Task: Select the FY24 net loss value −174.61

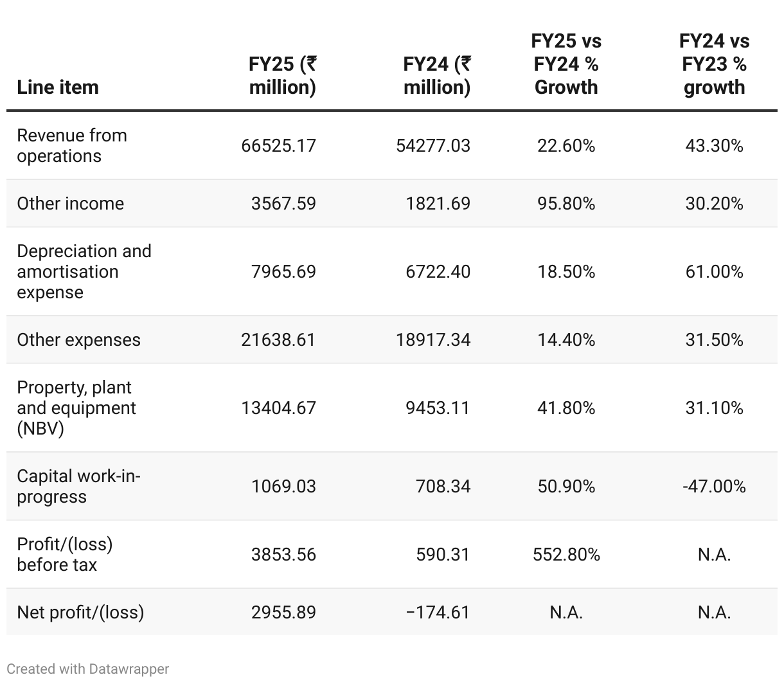Action: (438, 613)
